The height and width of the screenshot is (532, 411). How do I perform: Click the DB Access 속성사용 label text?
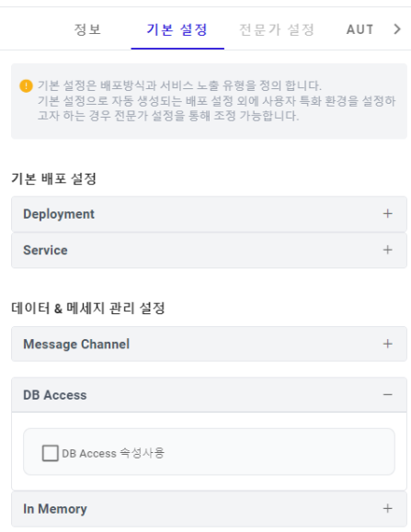pyautogui.click(x=113, y=453)
